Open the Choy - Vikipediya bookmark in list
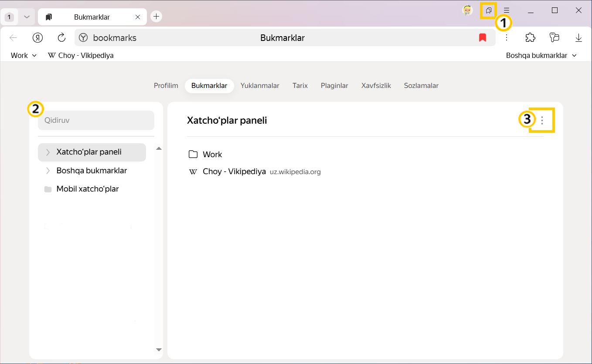Image resolution: width=592 pixels, height=364 pixels. coord(234,172)
